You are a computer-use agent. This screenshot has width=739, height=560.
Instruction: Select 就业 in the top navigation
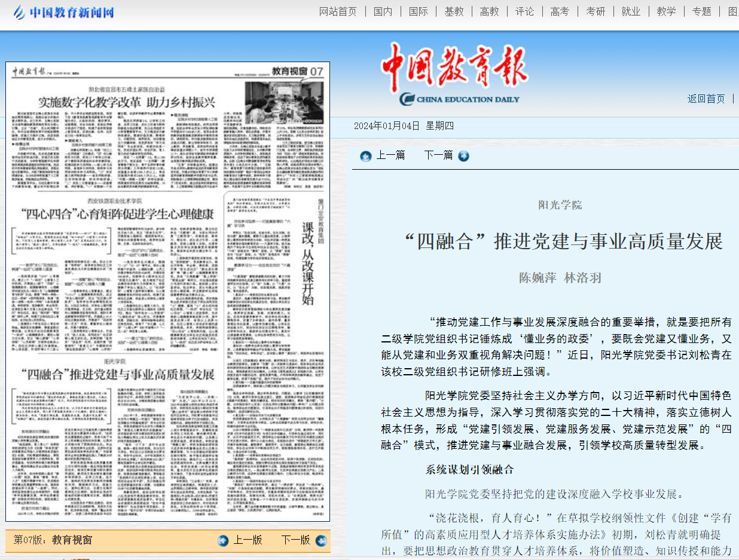(x=631, y=11)
